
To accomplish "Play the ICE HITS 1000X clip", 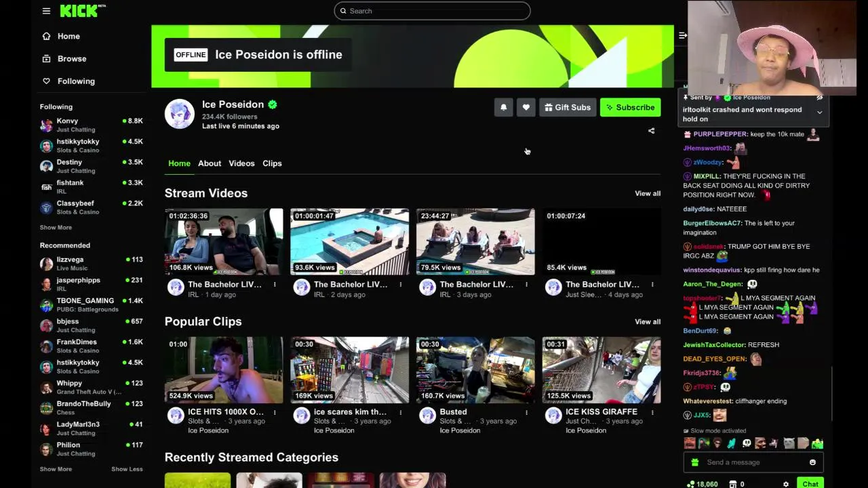I will [224, 369].
